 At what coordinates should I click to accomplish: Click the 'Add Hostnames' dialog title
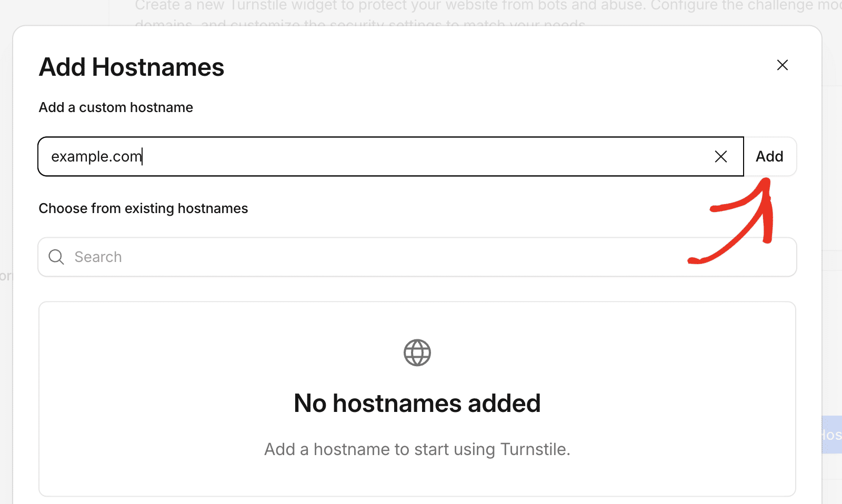point(132,67)
